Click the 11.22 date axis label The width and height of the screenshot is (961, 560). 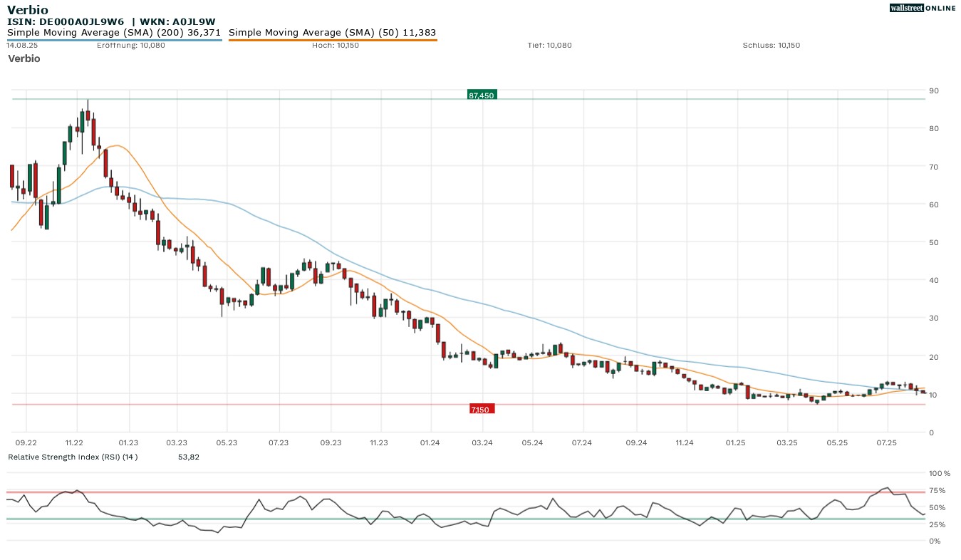point(73,442)
